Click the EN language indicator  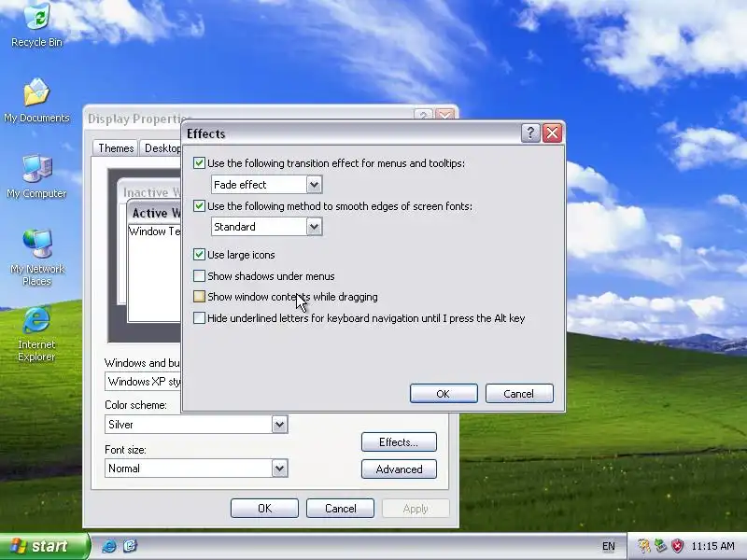[609, 546]
